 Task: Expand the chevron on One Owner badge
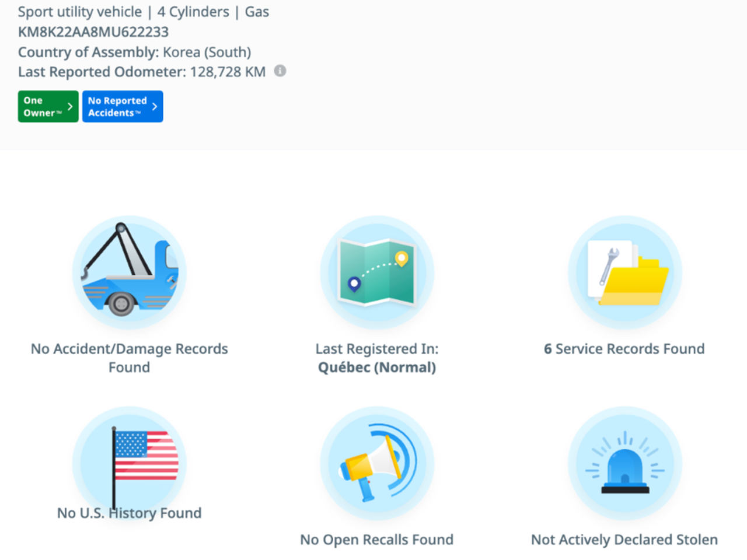coord(70,107)
